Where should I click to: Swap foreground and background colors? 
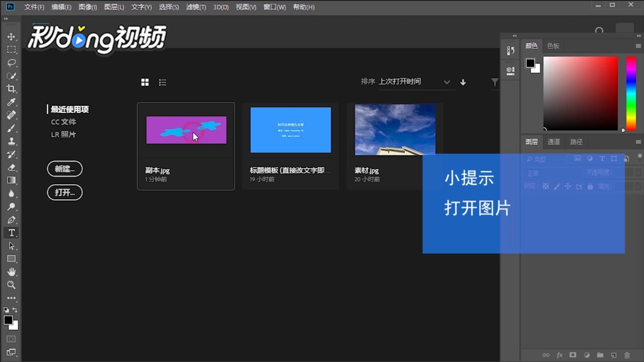point(15,310)
